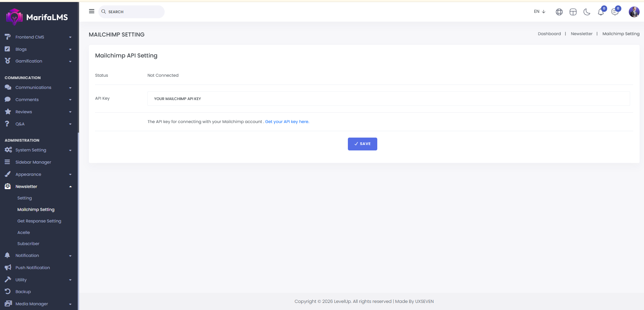Open the chat messages icon in header
This screenshot has width=644, height=310.
pyautogui.click(x=615, y=12)
